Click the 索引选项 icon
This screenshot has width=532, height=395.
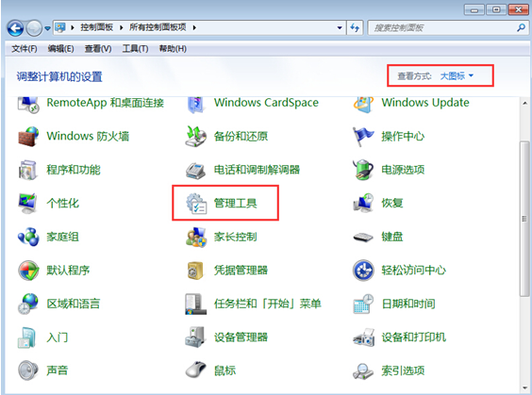tap(363, 370)
